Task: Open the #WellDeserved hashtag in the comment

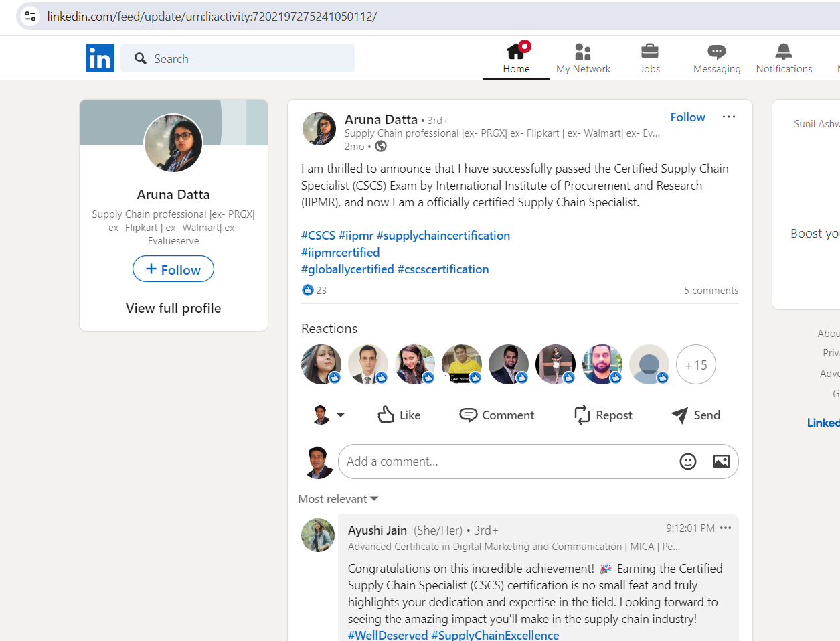Action: (x=388, y=635)
